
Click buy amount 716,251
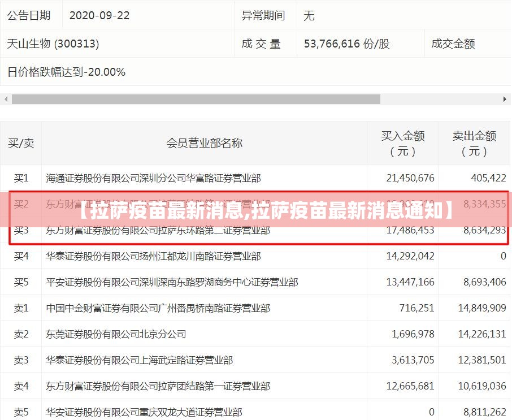(x=416, y=308)
